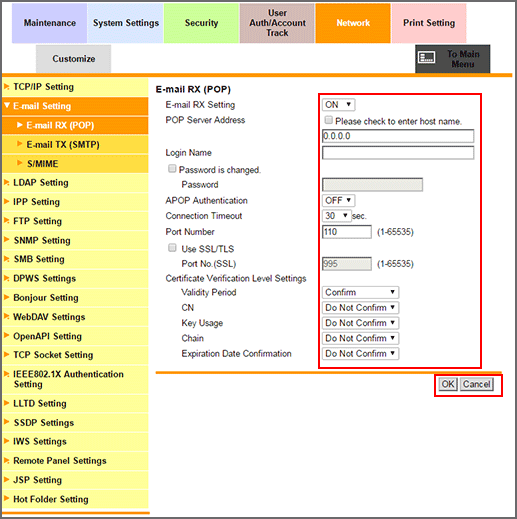This screenshot has width=517, height=519.
Task: Open OpenAPI Setting in sidebar
Action: pyautogui.click(x=75, y=336)
